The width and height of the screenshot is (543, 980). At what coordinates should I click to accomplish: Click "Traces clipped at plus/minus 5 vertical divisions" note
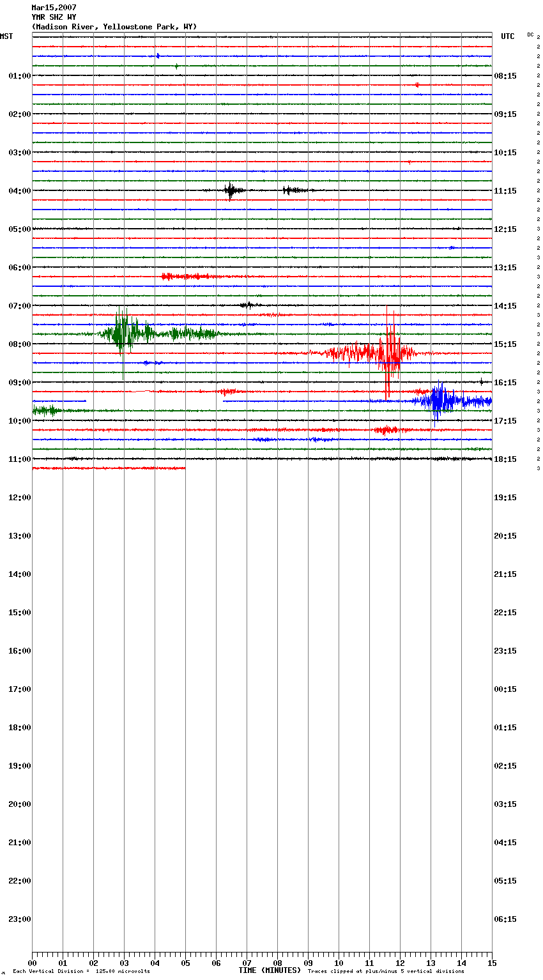tap(386, 972)
